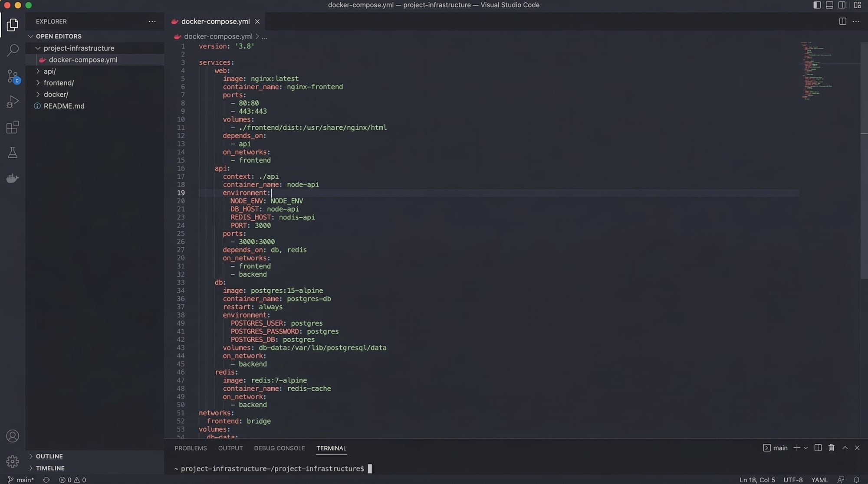Switch to the PROBLEMS tab

point(191,448)
